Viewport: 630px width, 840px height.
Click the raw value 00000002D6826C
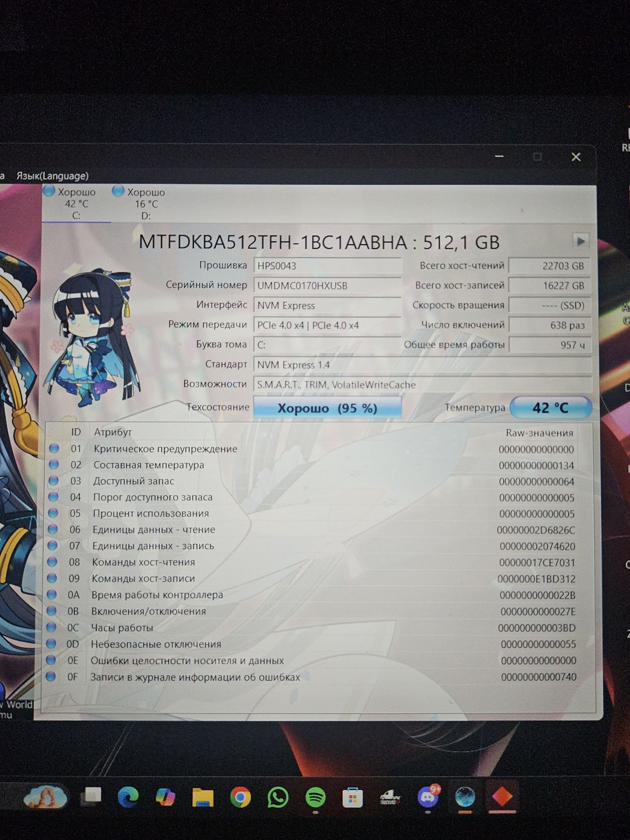[535, 530]
